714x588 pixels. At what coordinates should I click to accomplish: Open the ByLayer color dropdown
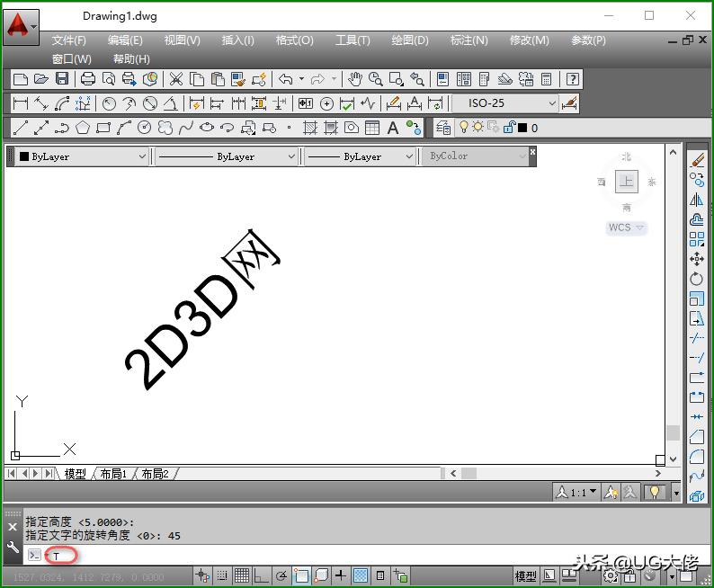pos(82,156)
